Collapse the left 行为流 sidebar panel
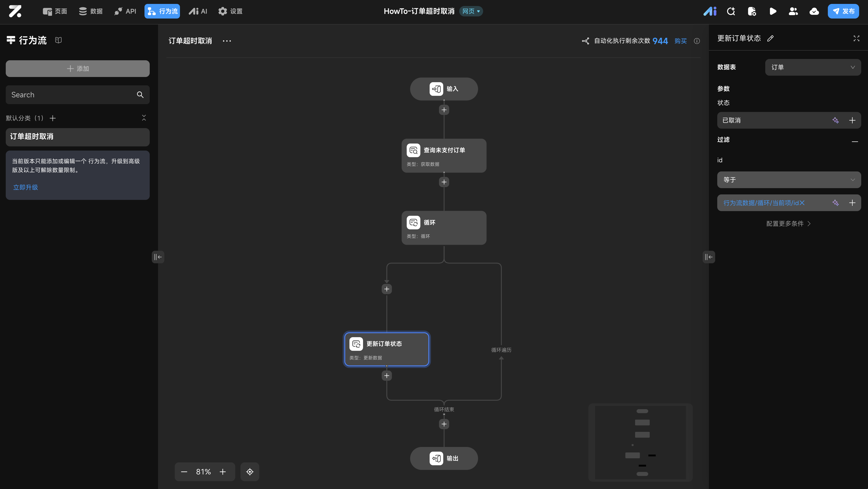 click(x=158, y=257)
